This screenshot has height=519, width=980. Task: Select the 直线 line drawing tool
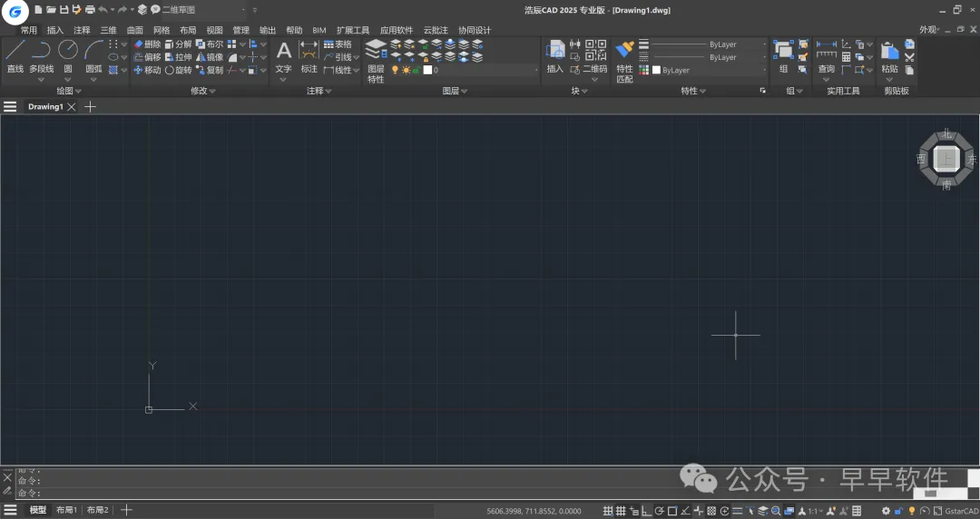coord(15,56)
